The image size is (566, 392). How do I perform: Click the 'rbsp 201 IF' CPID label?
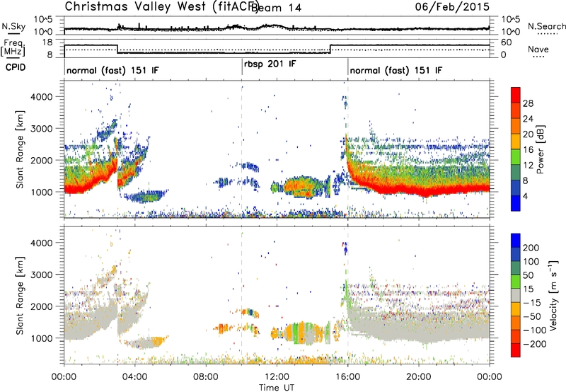coord(270,64)
